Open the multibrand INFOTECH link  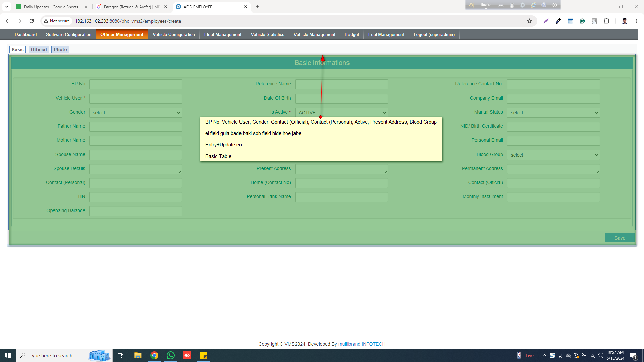click(x=362, y=344)
